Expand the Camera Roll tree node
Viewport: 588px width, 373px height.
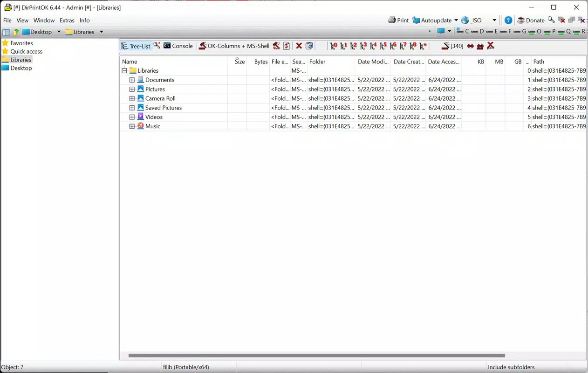tap(132, 99)
